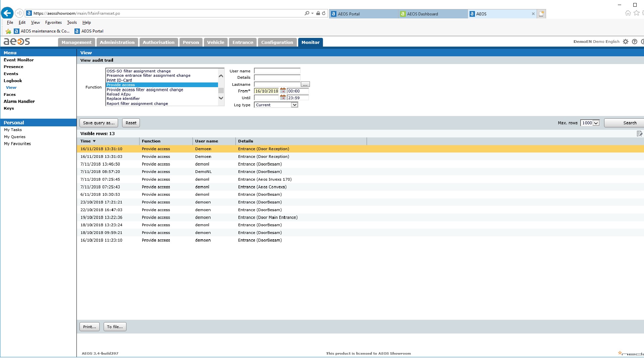
Task: Open the Configuration tab
Action: coord(277,42)
